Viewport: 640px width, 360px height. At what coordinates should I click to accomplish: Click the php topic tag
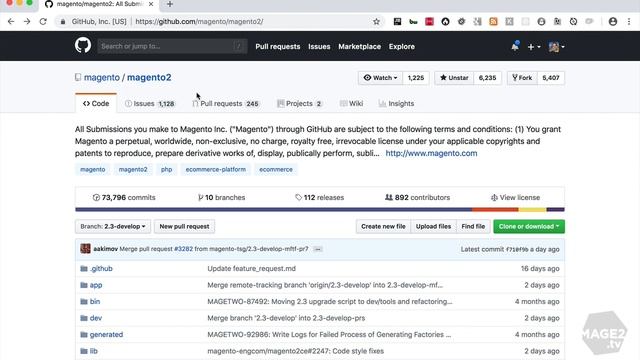pyautogui.click(x=167, y=169)
